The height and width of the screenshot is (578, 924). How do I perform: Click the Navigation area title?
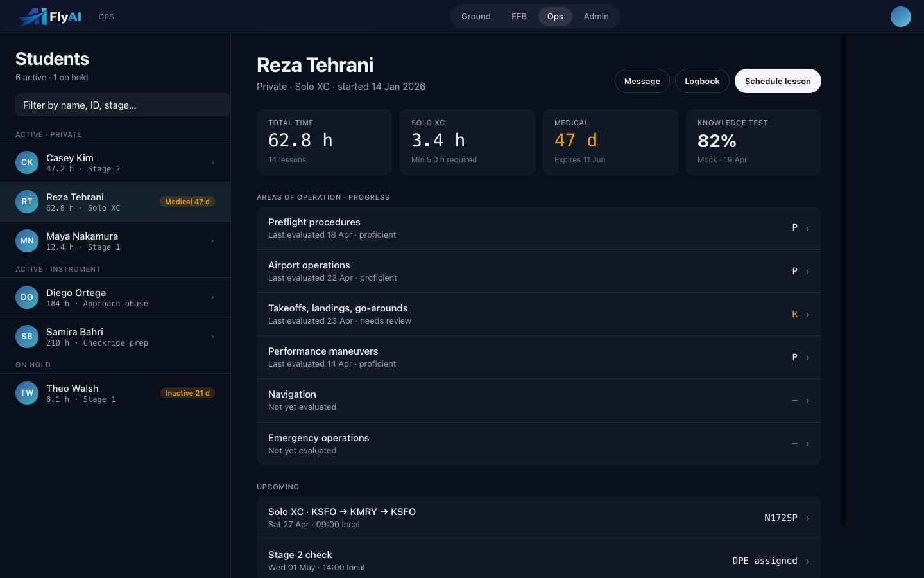point(292,394)
